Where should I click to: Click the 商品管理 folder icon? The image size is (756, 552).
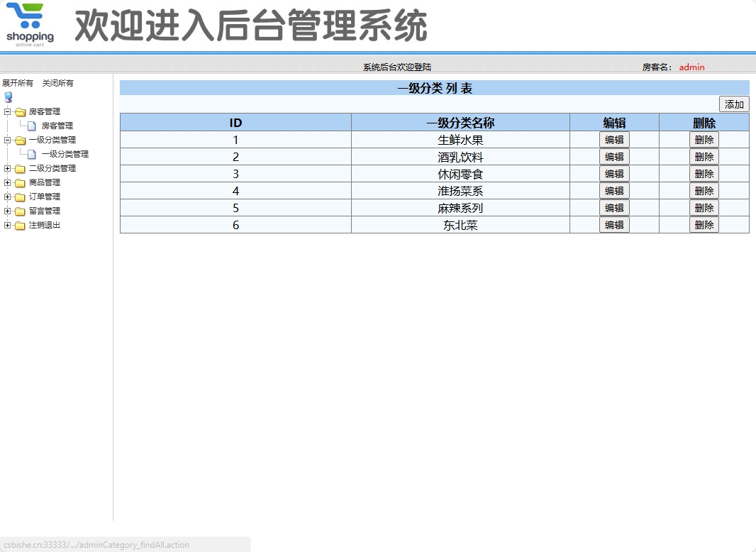pyautogui.click(x=21, y=183)
